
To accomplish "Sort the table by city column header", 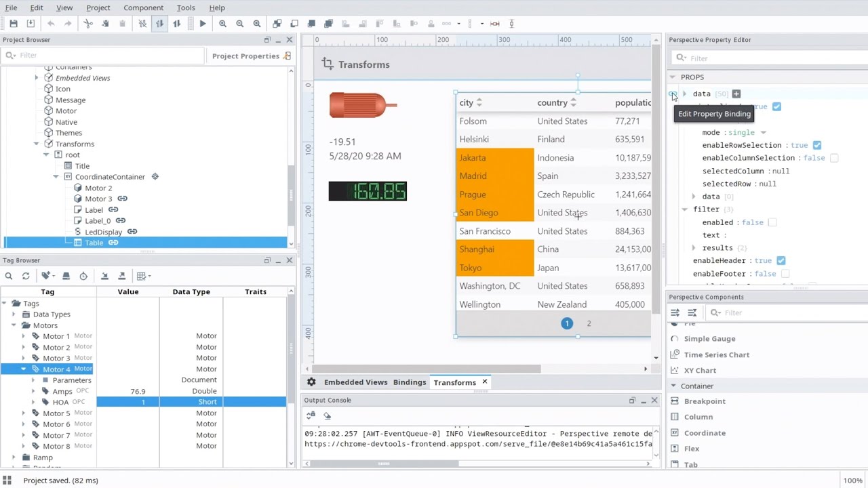I will (x=471, y=102).
